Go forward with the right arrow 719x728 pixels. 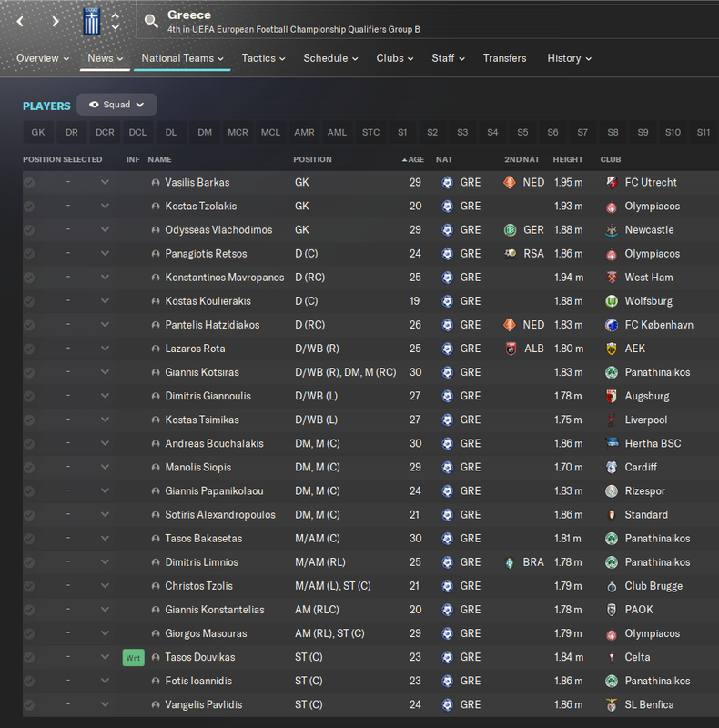coord(56,21)
